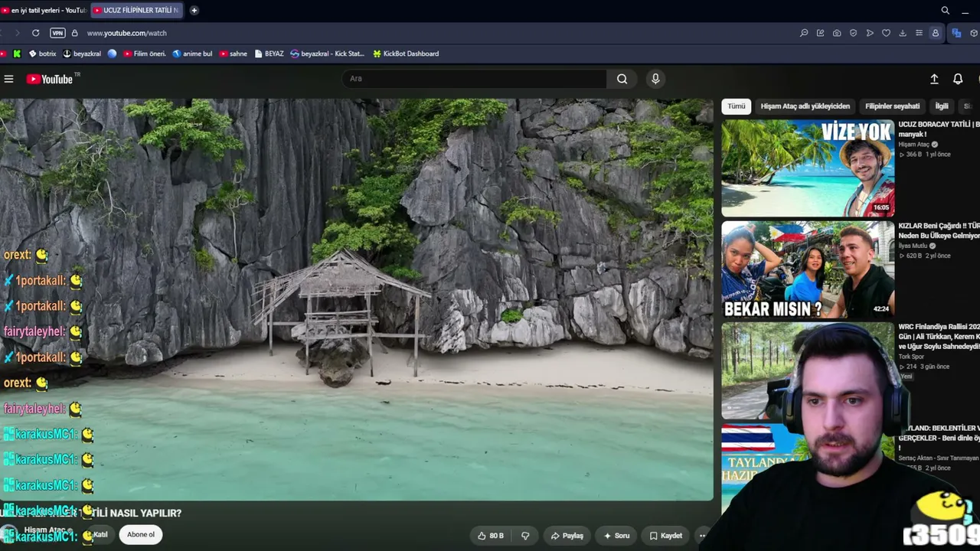View site security lock info
The height and width of the screenshot is (551, 980).
click(x=74, y=33)
